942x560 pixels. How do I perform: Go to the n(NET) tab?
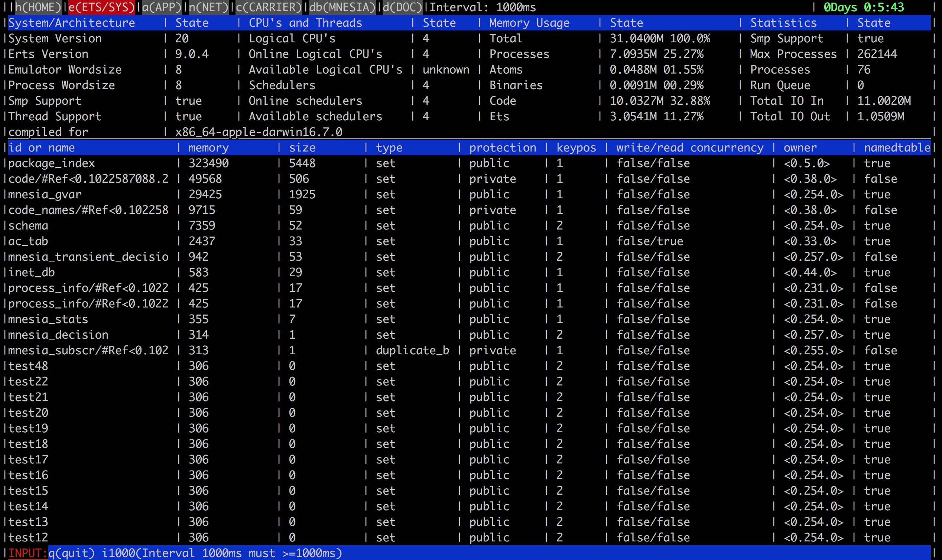tap(208, 7)
